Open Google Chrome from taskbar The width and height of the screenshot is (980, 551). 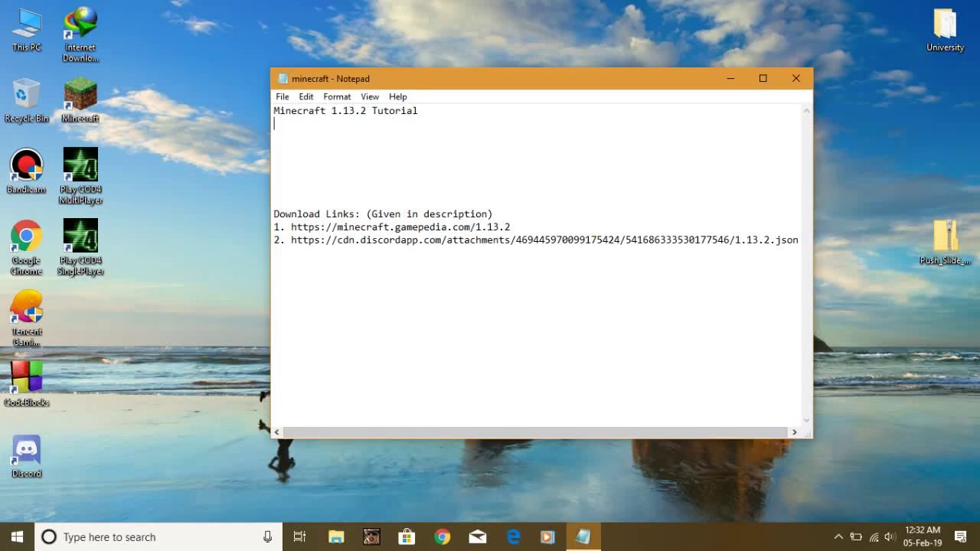[443, 536]
